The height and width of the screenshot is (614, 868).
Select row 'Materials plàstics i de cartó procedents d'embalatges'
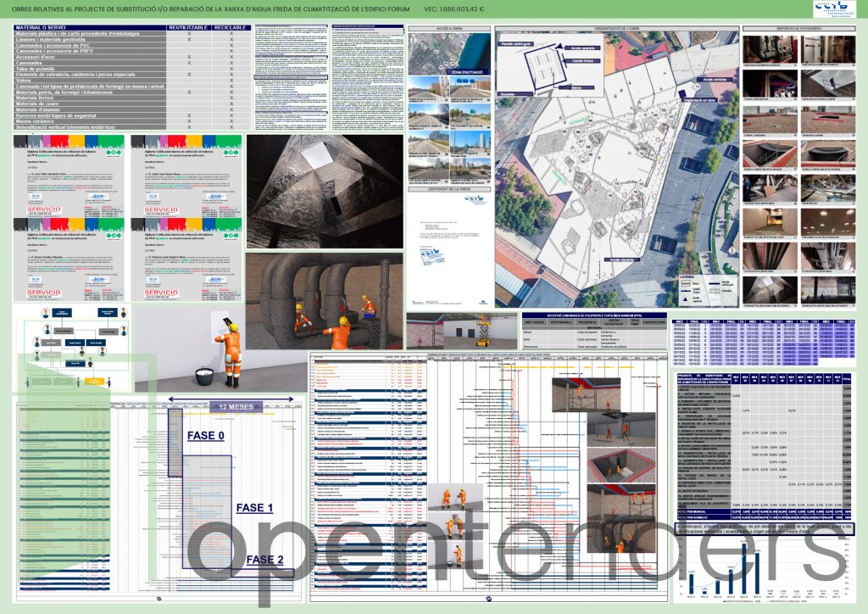[x=131, y=33]
